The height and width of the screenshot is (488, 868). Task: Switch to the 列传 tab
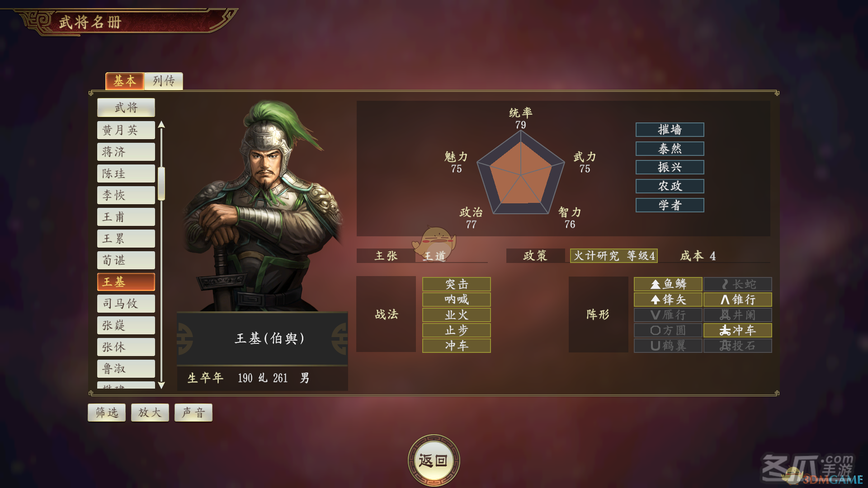(x=164, y=81)
